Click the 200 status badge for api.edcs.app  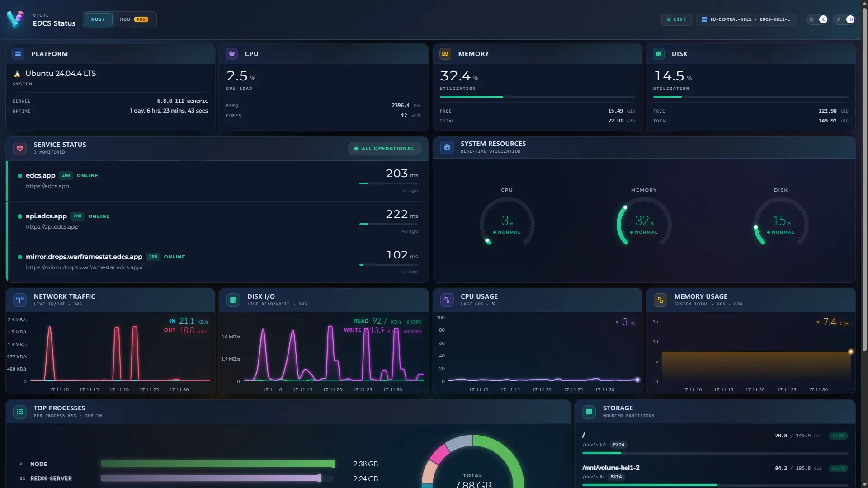77,216
